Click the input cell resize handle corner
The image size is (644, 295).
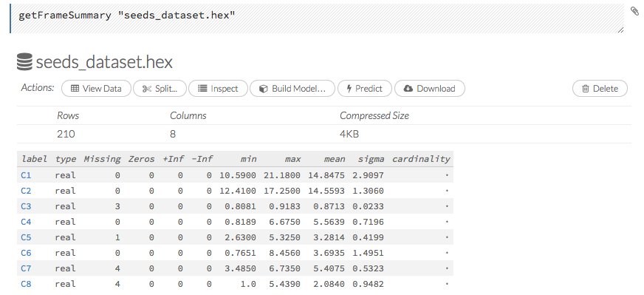[x=620, y=30]
